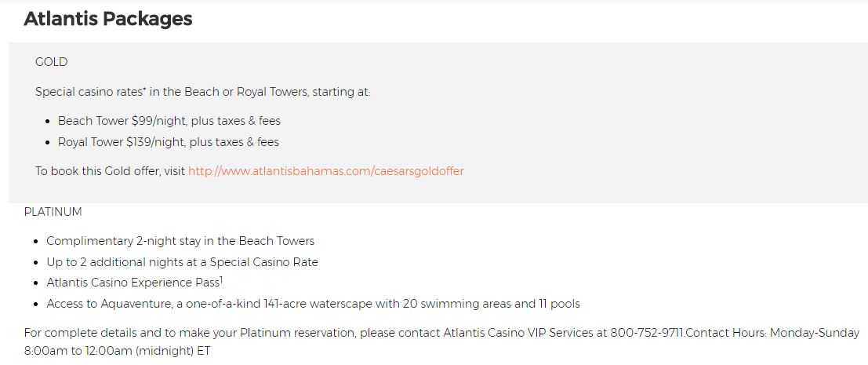Click the footnote superscript after Experience Pass
The width and height of the screenshot is (868, 365).
coord(221,280)
